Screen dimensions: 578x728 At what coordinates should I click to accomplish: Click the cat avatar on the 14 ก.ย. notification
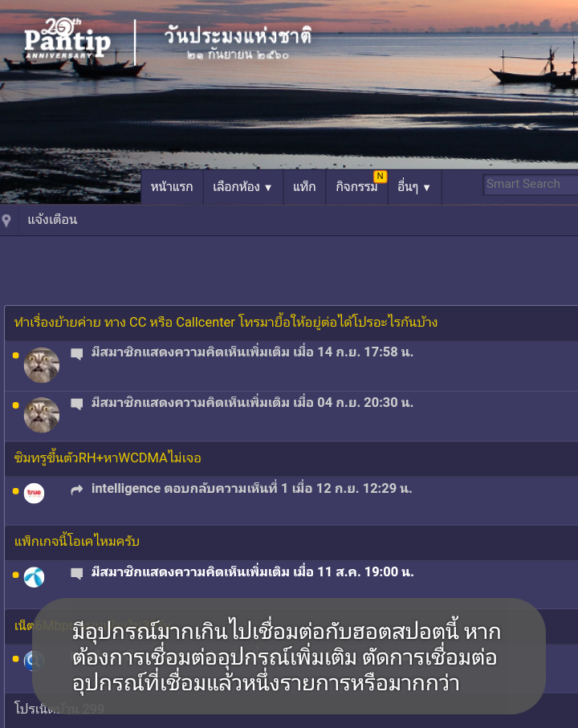(42, 365)
